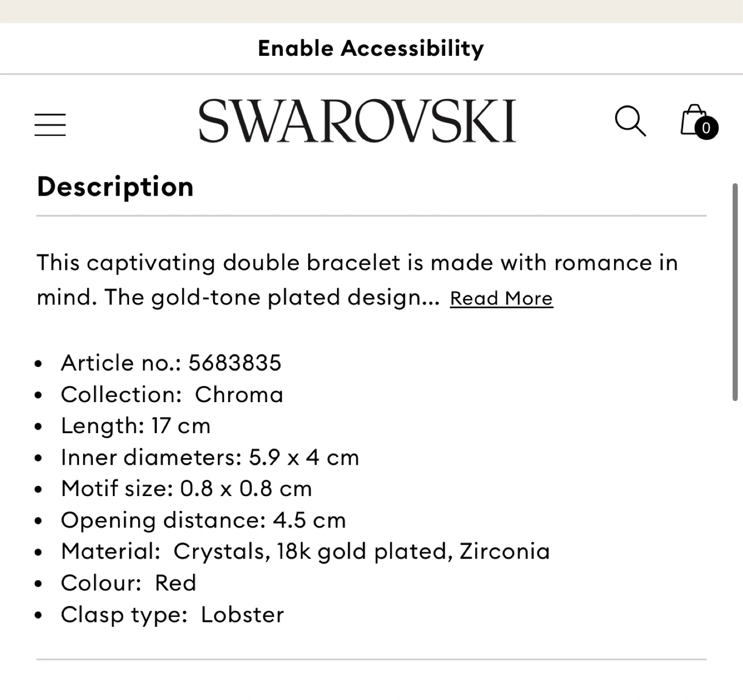Click the cart item count badge

pos(706,128)
